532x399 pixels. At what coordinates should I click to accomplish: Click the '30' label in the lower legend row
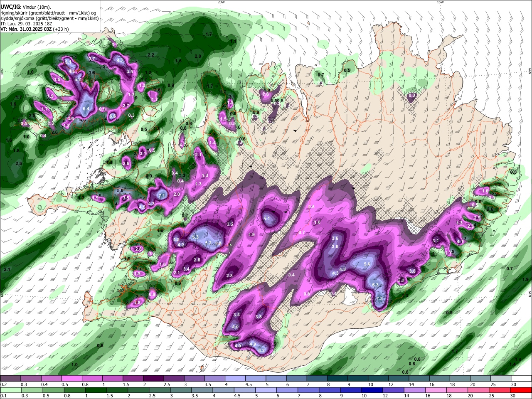pyautogui.click(x=512, y=396)
